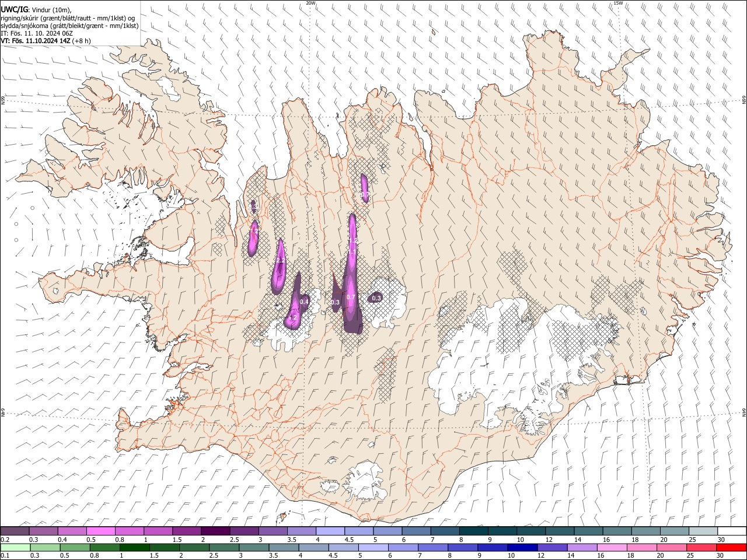Pick lower legend swatch starting at 2
The height and width of the screenshot is (560, 747).
tap(194, 548)
